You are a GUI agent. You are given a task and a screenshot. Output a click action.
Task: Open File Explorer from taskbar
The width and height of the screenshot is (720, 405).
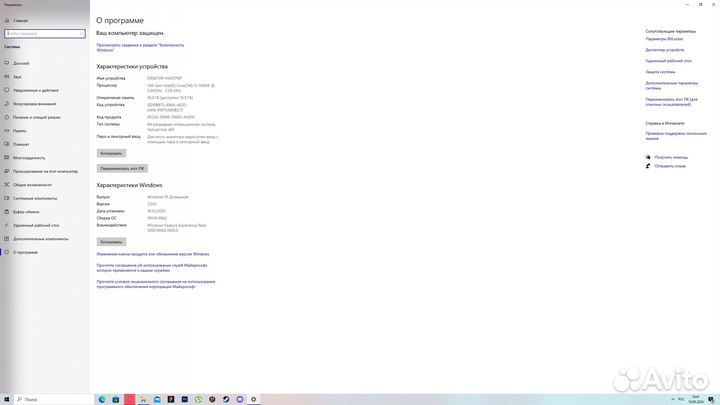pos(143,399)
